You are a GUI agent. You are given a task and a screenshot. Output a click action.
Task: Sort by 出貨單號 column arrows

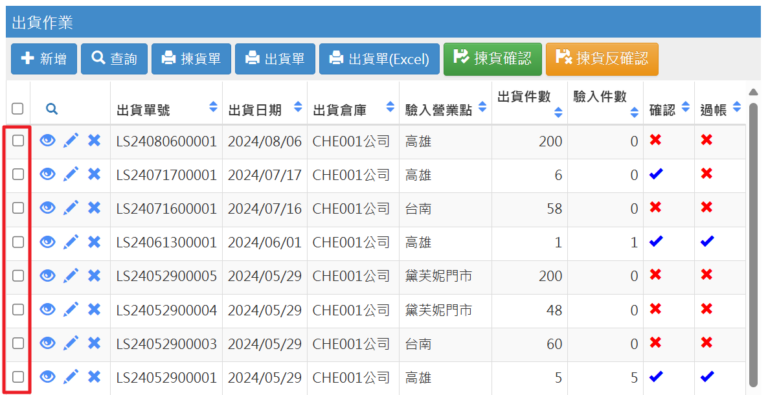pos(213,106)
